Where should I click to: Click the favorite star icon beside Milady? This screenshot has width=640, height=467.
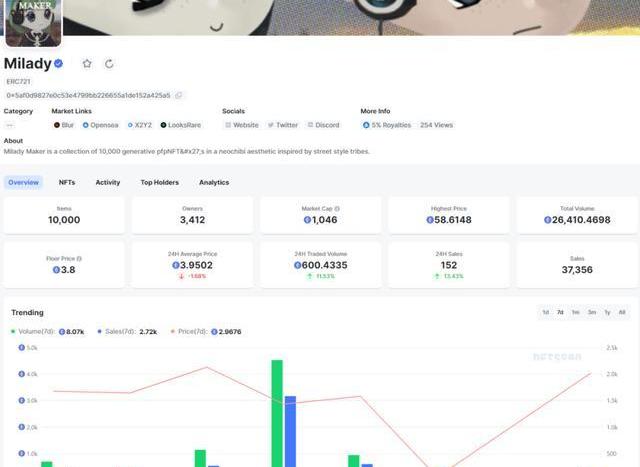click(87, 64)
